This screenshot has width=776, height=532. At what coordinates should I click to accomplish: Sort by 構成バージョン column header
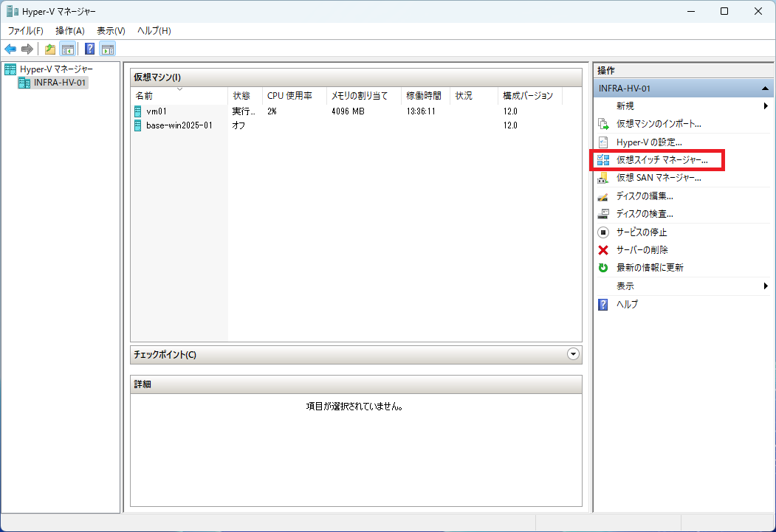point(530,95)
